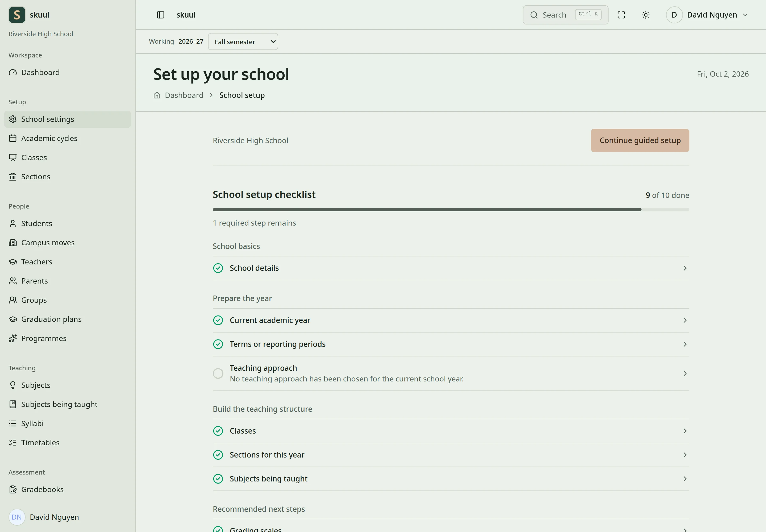Image resolution: width=766 pixels, height=532 pixels.
Task: Open the Fall semester dropdown
Action: [x=243, y=42]
